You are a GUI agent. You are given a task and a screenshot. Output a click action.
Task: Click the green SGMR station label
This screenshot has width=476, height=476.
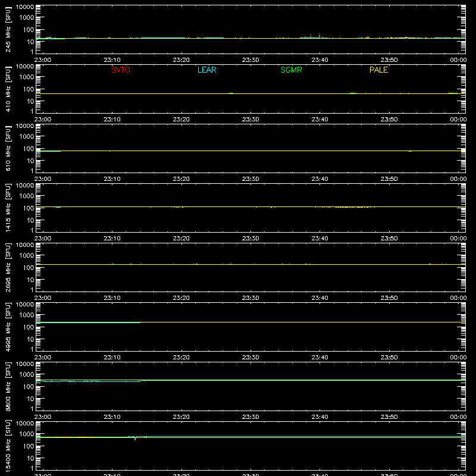291,70
